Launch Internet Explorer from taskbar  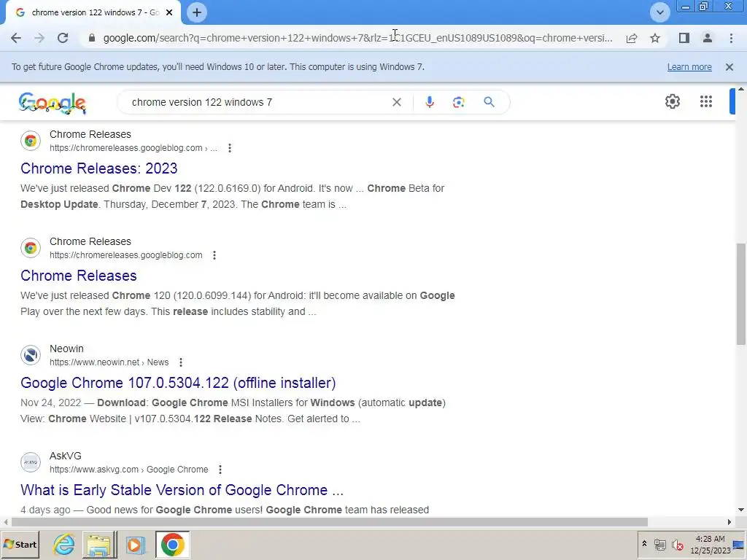(63, 544)
